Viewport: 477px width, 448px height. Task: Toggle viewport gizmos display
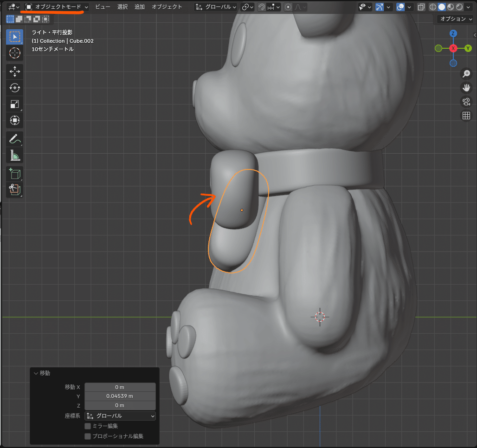tap(380, 7)
